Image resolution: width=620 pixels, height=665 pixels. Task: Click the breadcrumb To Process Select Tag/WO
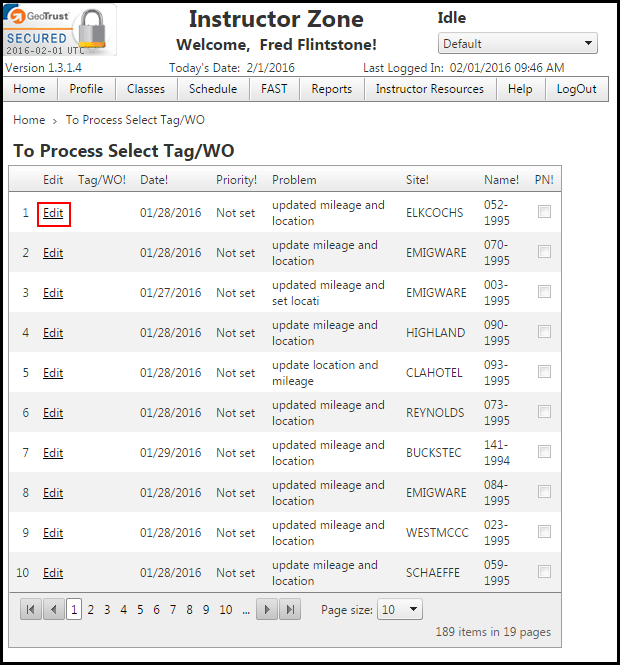[135, 120]
